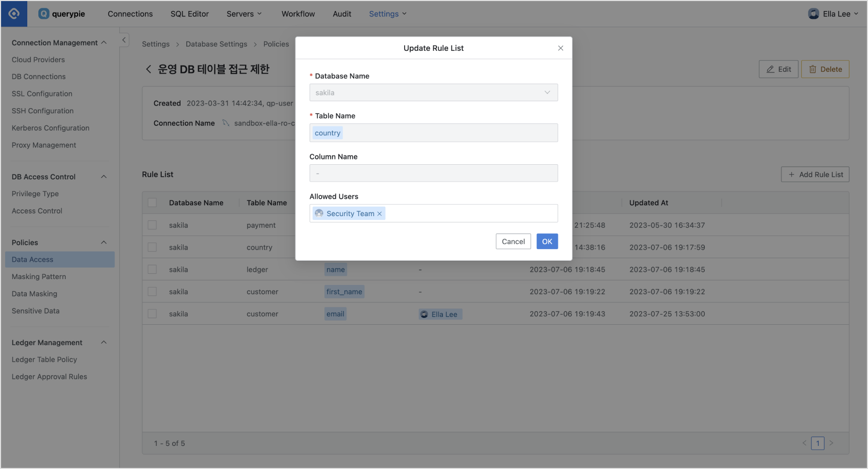Image resolution: width=868 pixels, height=469 pixels.
Task: Confirm the rule update with OK
Action: coord(547,241)
